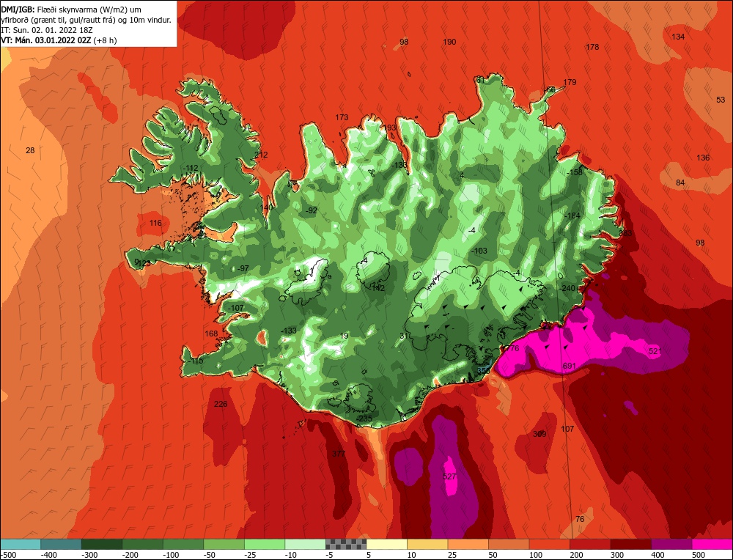This screenshot has width=733, height=560.
Task: Click the value 377 off the south coast
Action: pyautogui.click(x=339, y=454)
